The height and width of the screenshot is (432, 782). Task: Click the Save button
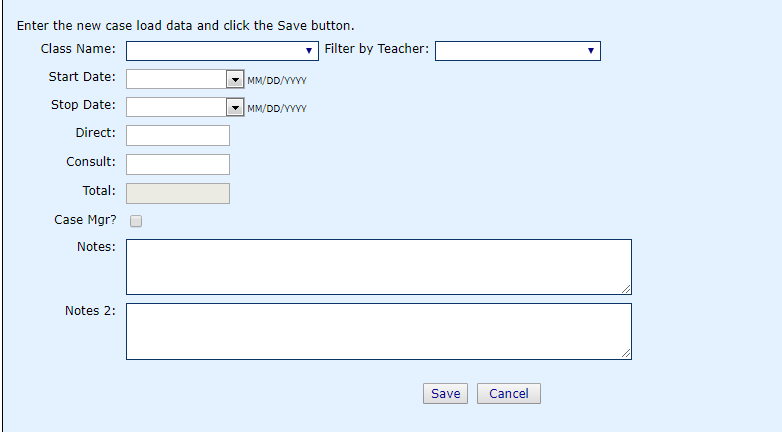[x=445, y=394]
